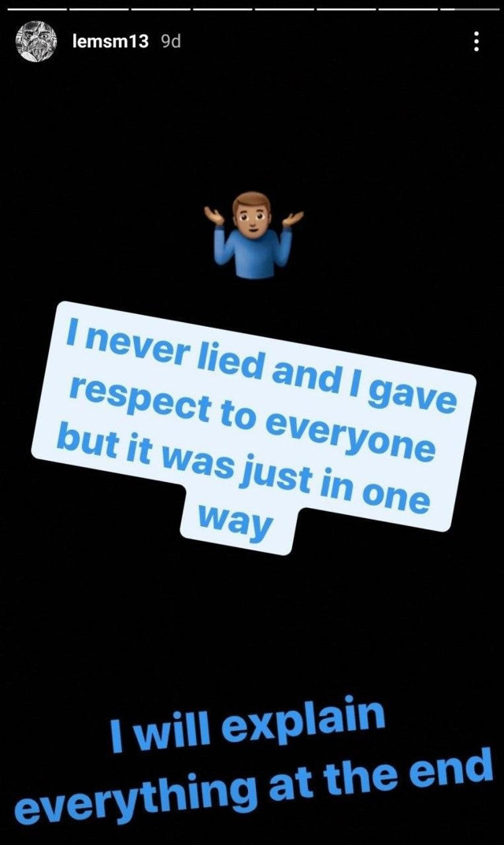Click the 'everything at the end' caption line
Screen dimensions: 504x845
tap(254, 786)
